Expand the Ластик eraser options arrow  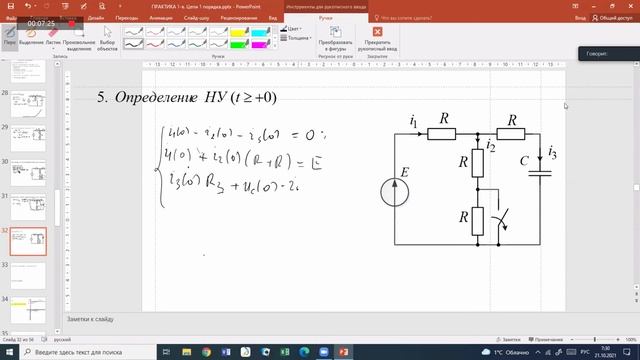coord(53,49)
